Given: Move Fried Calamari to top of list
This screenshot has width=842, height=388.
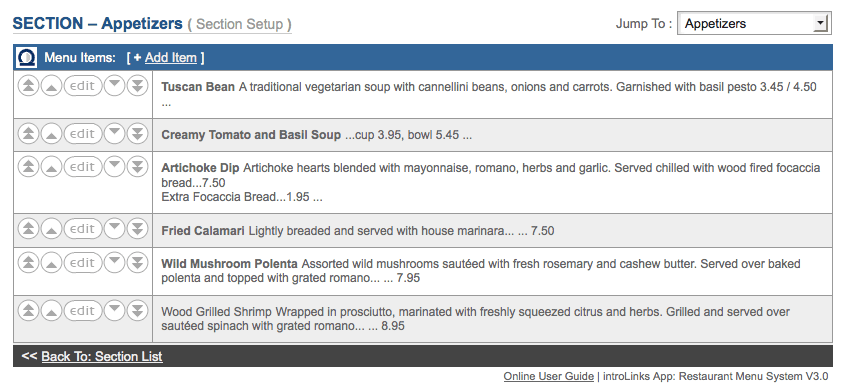Looking at the screenshot, I should (28, 229).
